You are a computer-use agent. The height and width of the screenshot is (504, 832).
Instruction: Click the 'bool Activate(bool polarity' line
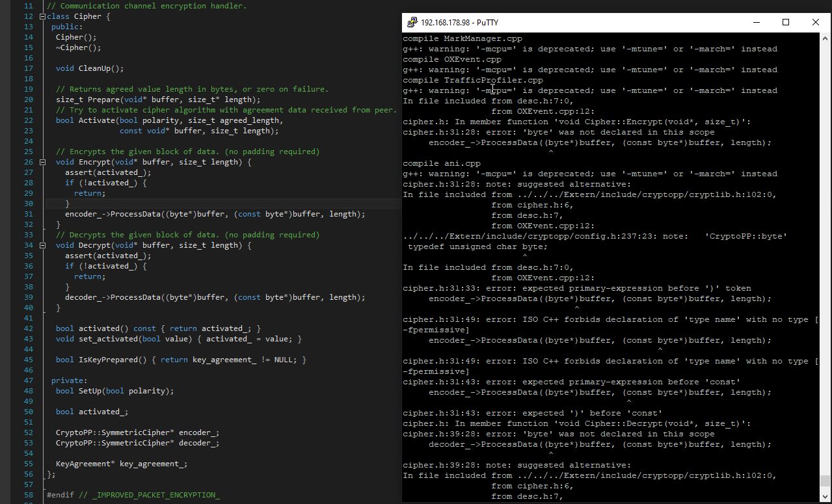[x=170, y=120]
